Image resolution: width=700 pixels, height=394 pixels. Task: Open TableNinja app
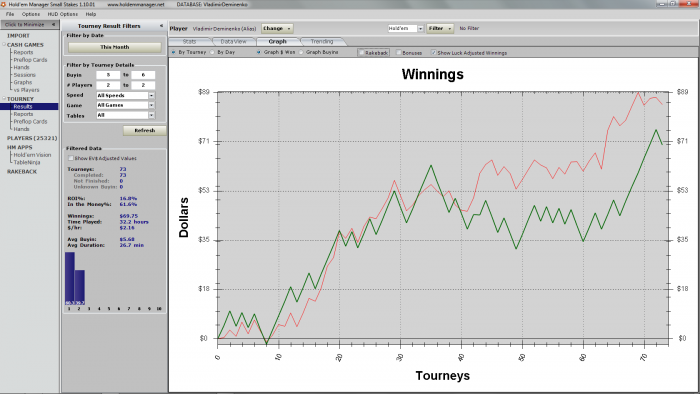[27, 162]
